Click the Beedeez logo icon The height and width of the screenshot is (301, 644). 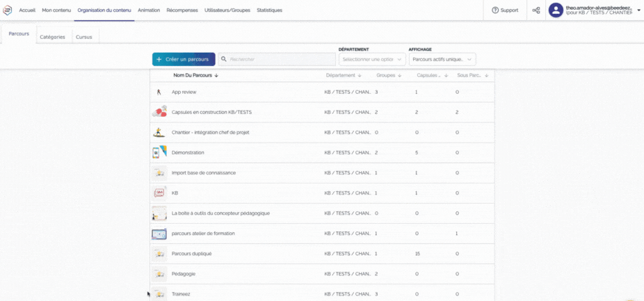pos(8,10)
